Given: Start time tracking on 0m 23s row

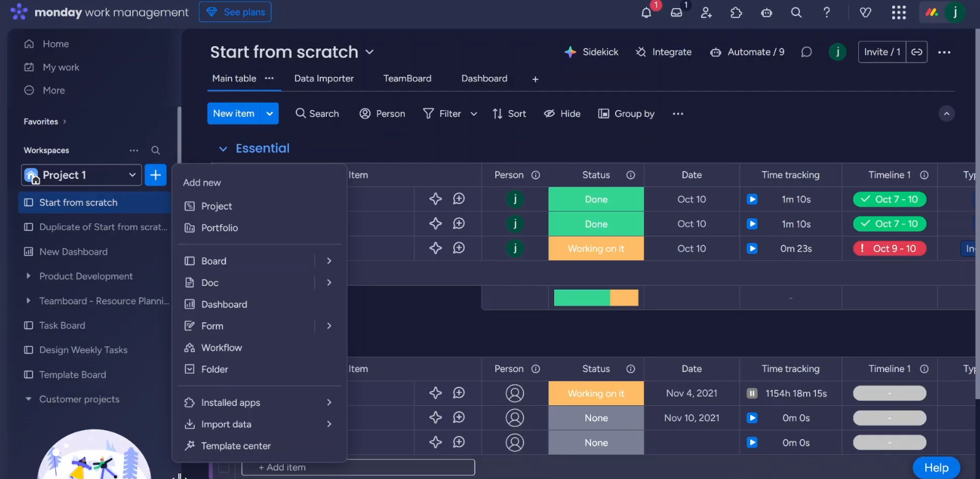Looking at the screenshot, I should tap(752, 248).
